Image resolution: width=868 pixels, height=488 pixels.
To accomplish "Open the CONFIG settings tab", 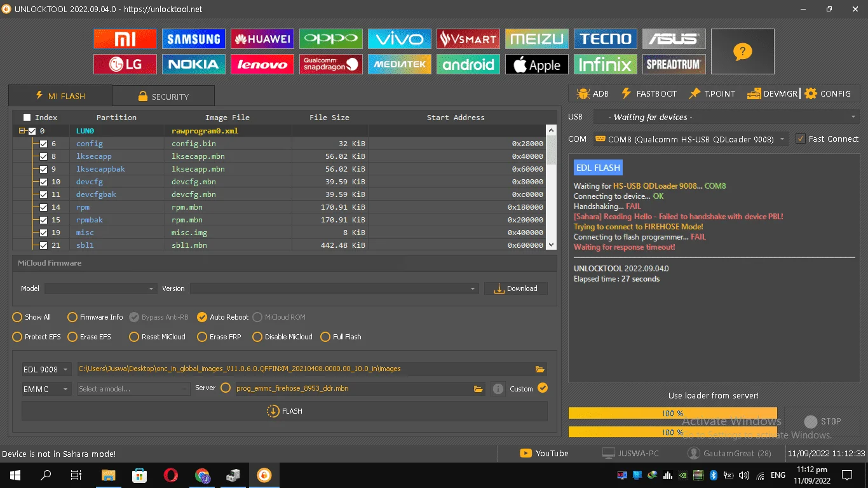I will pyautogui.click(x=827, y=93).
